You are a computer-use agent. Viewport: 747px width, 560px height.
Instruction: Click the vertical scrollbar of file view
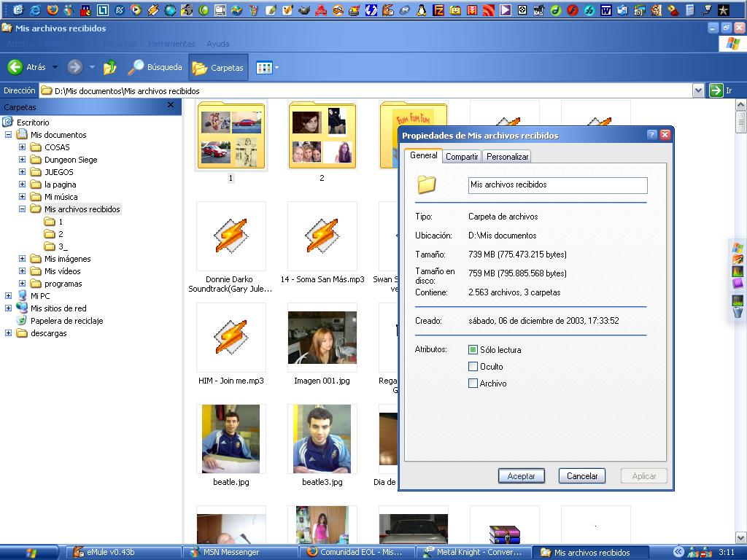pos(741,328)
